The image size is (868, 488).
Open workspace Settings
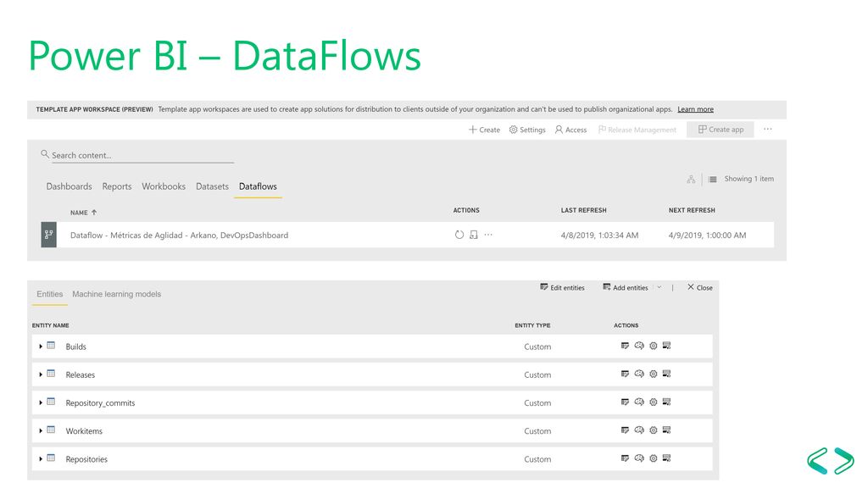point(527,130)
